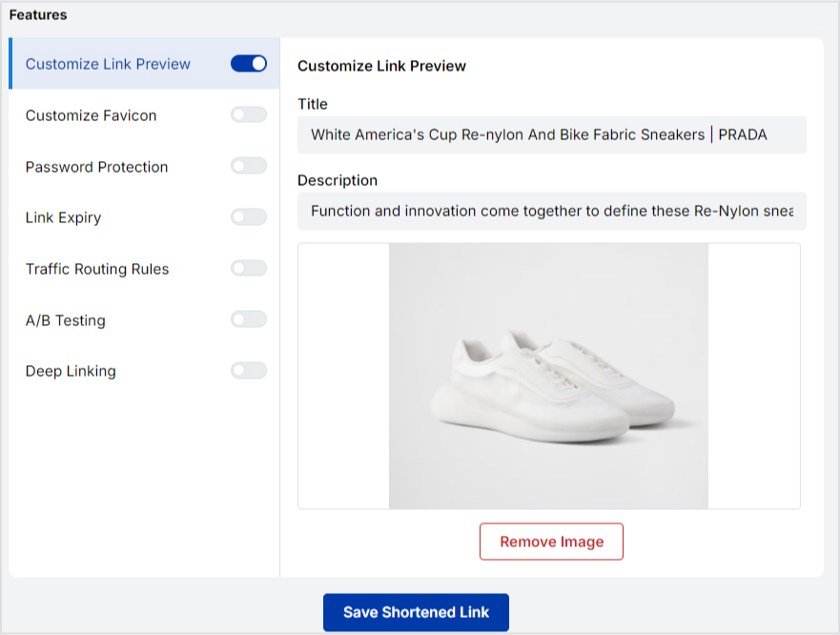
Task: Click the white sneakers preview image
Action: click(x=548, y=376)
